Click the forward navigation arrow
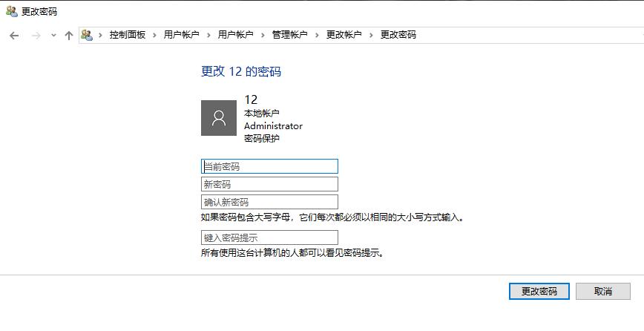Viewport: 644px width, 331px height. (36, 36)
